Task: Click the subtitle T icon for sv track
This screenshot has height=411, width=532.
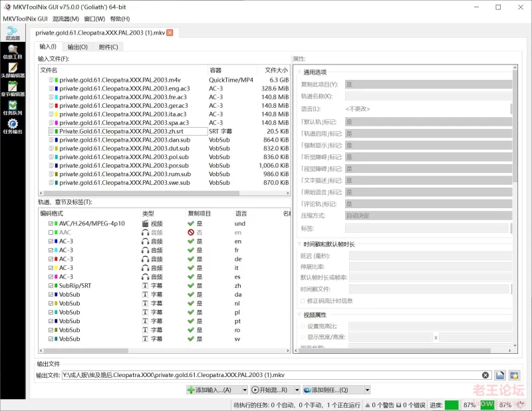Action: (x=145, y=339)
